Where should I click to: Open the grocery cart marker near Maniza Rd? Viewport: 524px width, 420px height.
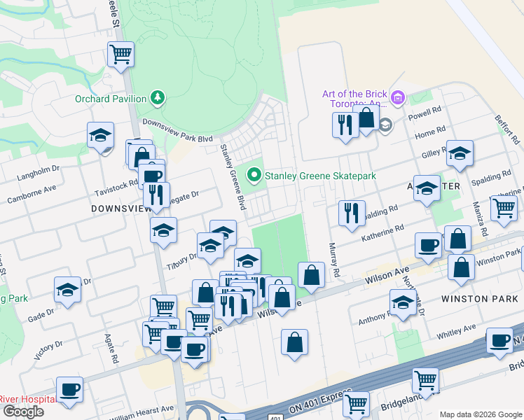click(x=504, y=211)
